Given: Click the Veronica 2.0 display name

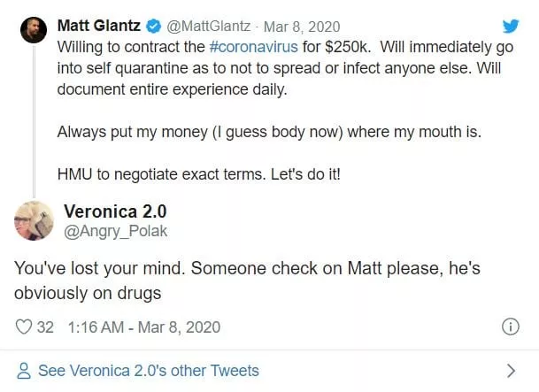Looking at the screenshot, I should click(x=115, y=211).
